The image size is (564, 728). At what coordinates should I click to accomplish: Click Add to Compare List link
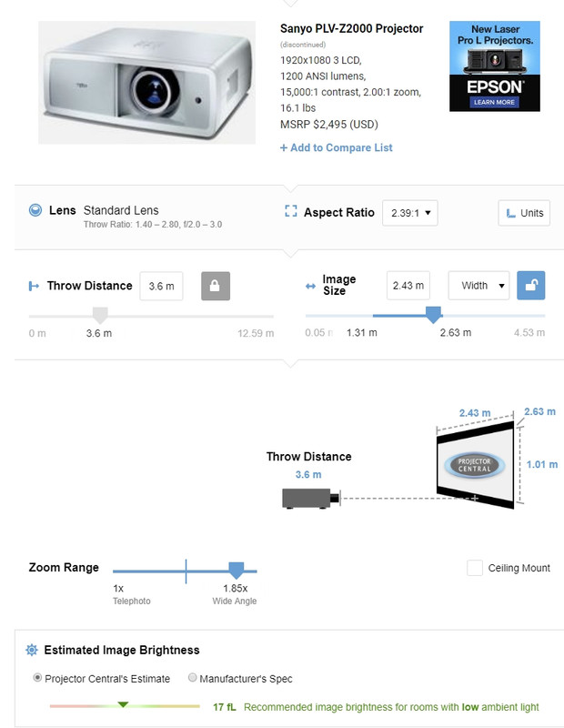point(336,147)
